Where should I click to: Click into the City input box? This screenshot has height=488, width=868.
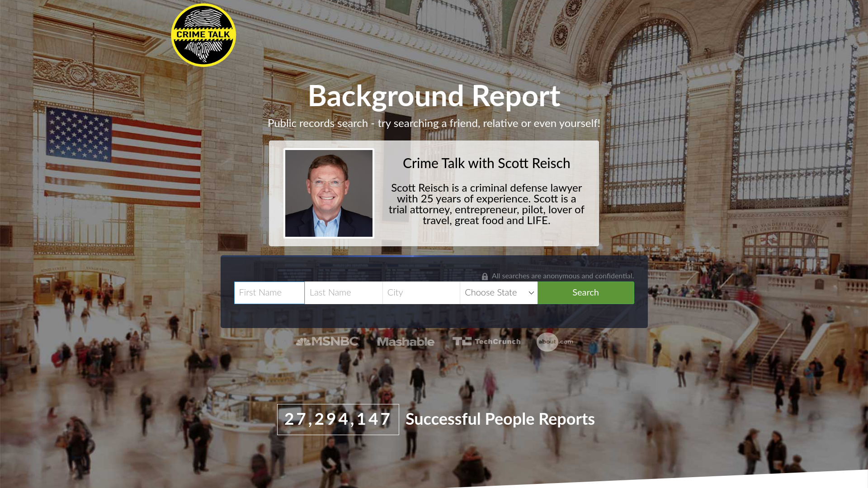coord(421,293)
